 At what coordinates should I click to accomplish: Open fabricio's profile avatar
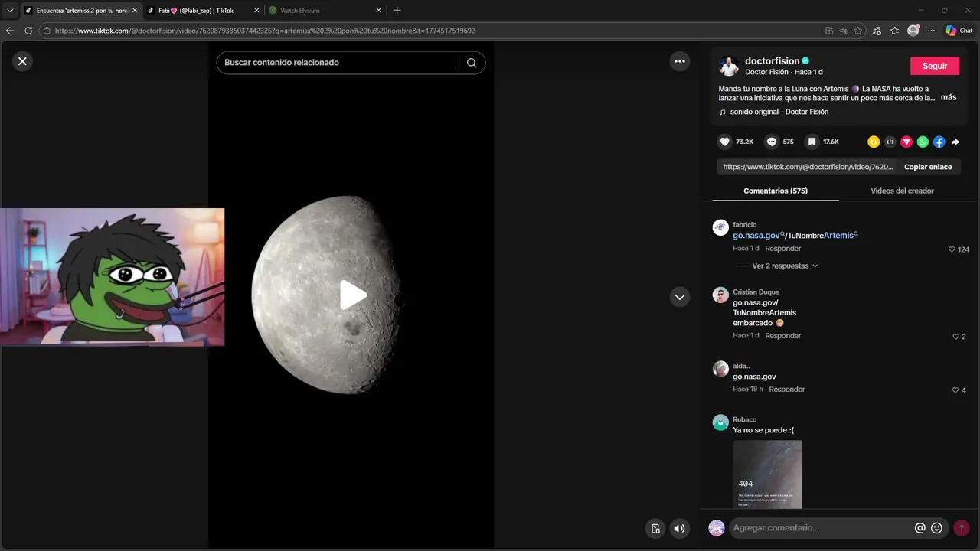(x=720, y=227)
